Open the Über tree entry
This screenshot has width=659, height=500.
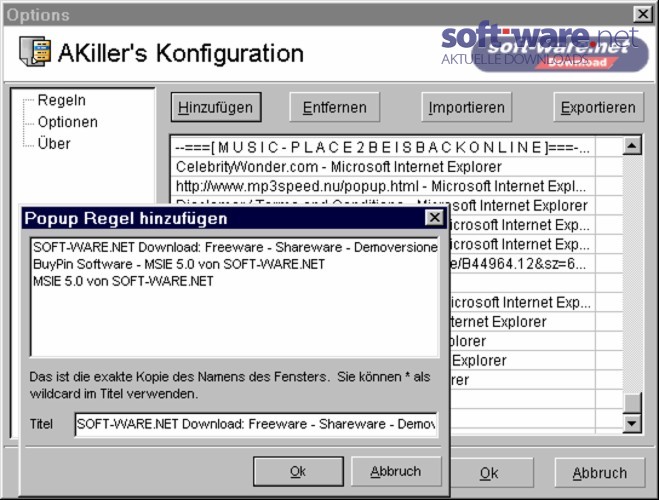tap(54, 143)
